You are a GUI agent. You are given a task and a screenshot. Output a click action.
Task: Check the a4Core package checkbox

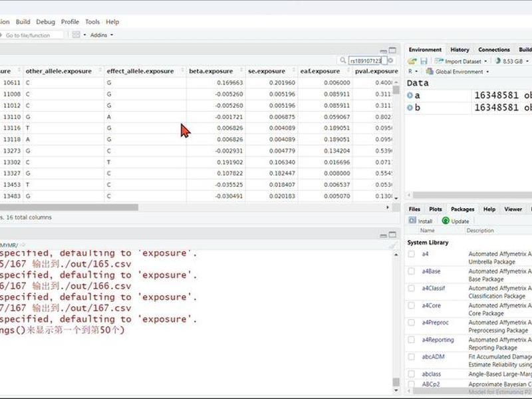click(411, 305)
